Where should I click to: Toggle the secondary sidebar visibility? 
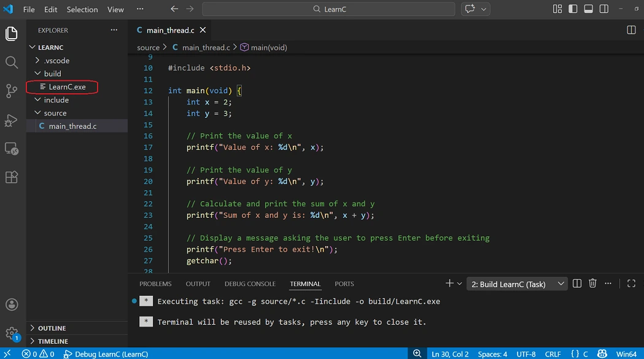tap(603, 9)
